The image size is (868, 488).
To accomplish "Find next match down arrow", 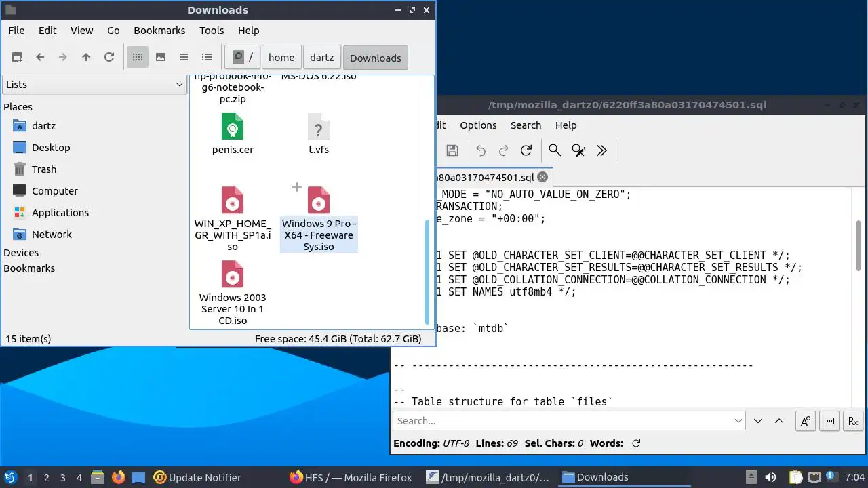I will (x=758, y=421).
